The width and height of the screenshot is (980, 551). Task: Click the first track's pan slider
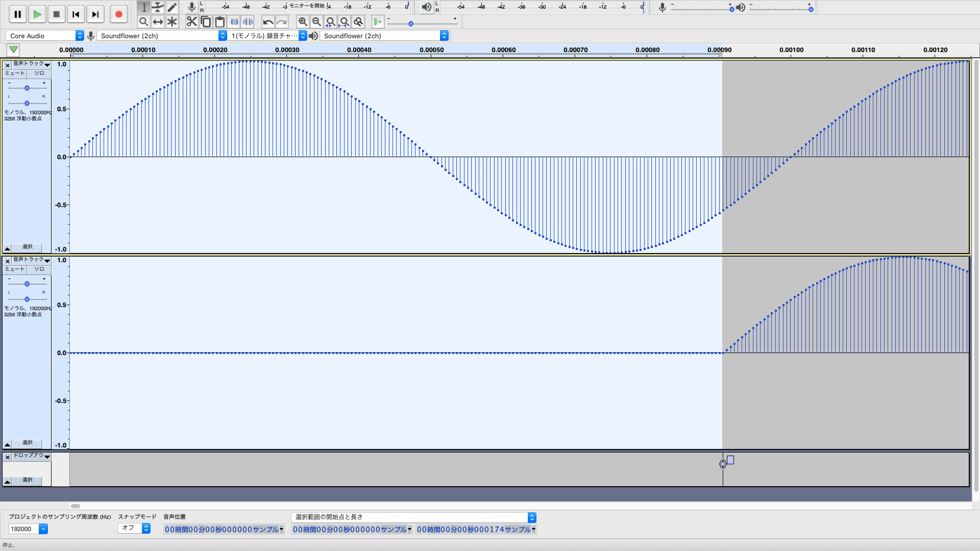click(x=27, y=103)
